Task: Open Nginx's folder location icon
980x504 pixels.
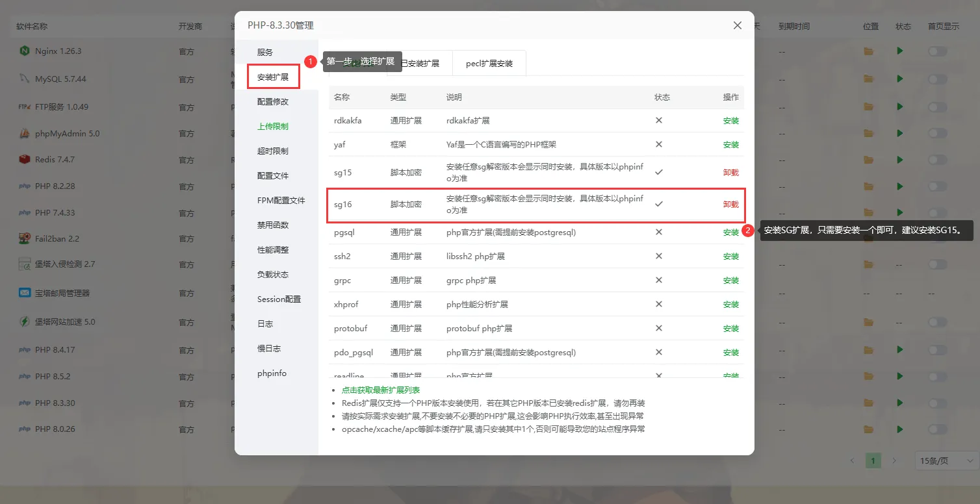Action: pyautogui.click(x=869, y=51)
